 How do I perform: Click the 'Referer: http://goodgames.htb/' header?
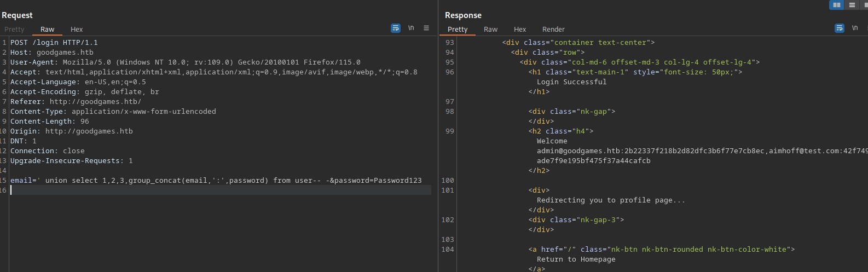[x=76, y=102]
